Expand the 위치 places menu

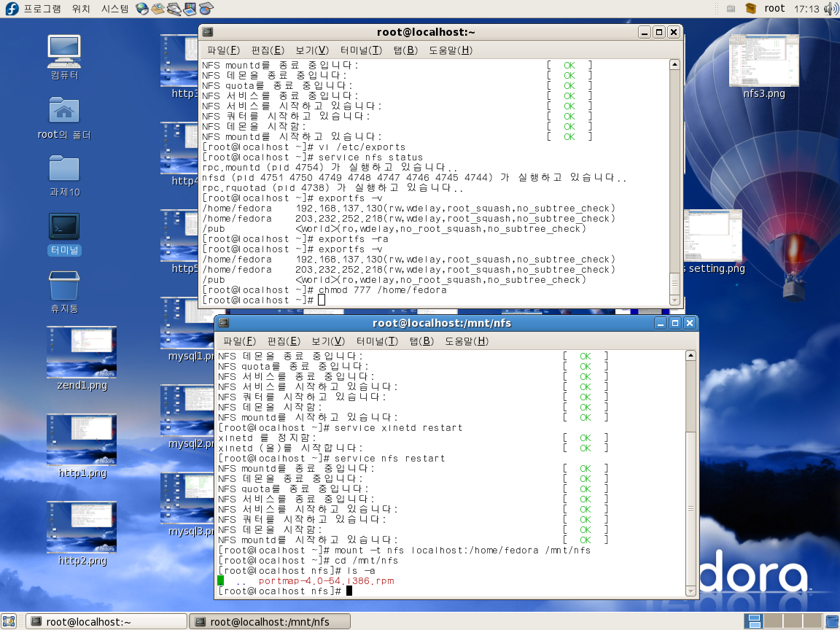coord(81,9)
